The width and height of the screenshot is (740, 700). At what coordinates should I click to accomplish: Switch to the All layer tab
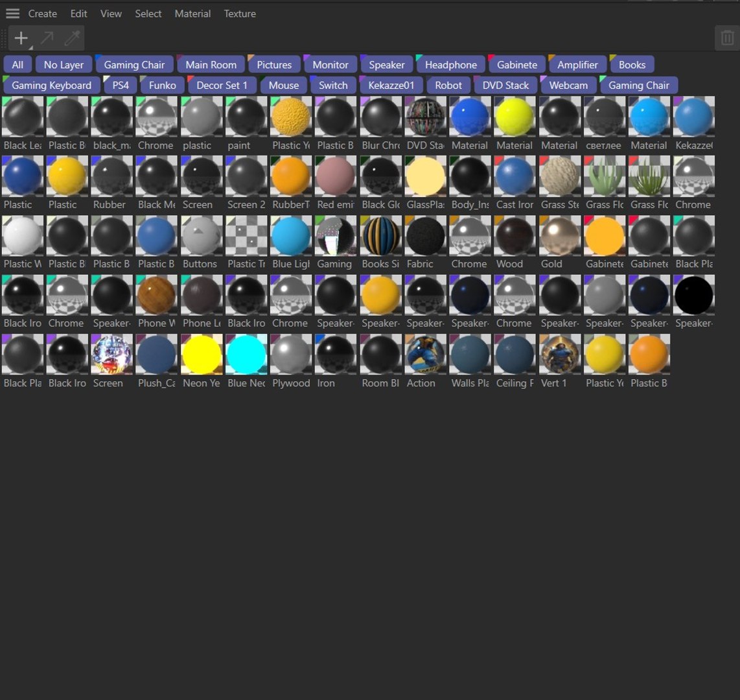17,65
